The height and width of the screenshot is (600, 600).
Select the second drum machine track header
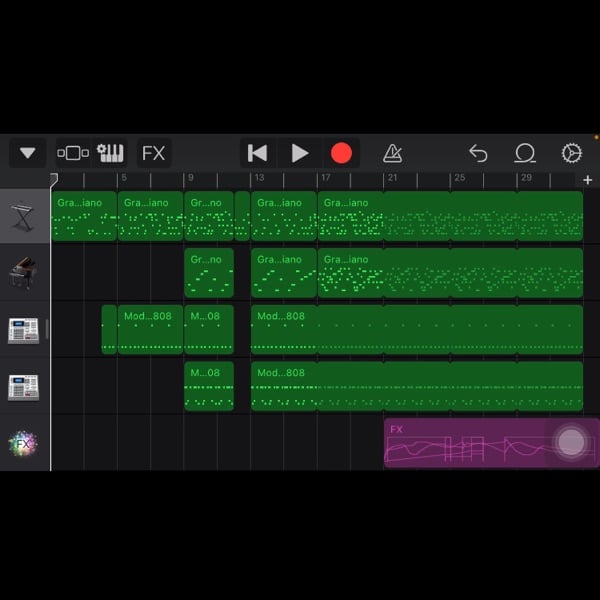[24, 386]
